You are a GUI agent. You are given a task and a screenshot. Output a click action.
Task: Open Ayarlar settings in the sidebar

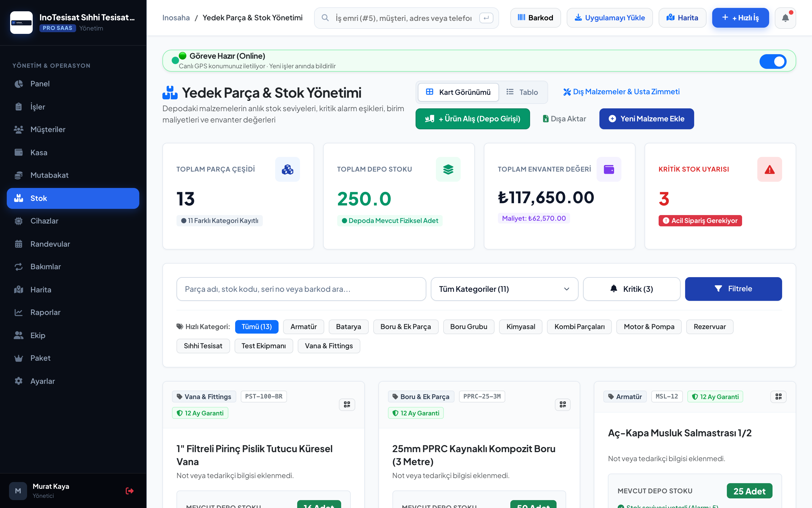click(x=73, y=381)
